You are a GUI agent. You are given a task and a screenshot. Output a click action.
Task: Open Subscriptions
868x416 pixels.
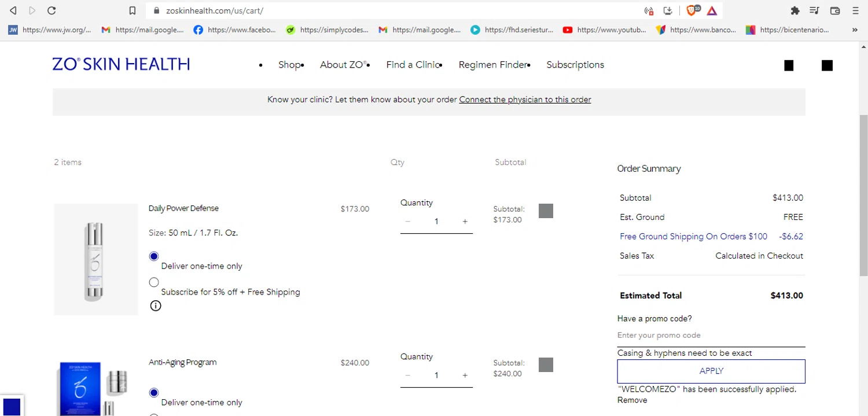click(575, 65)
